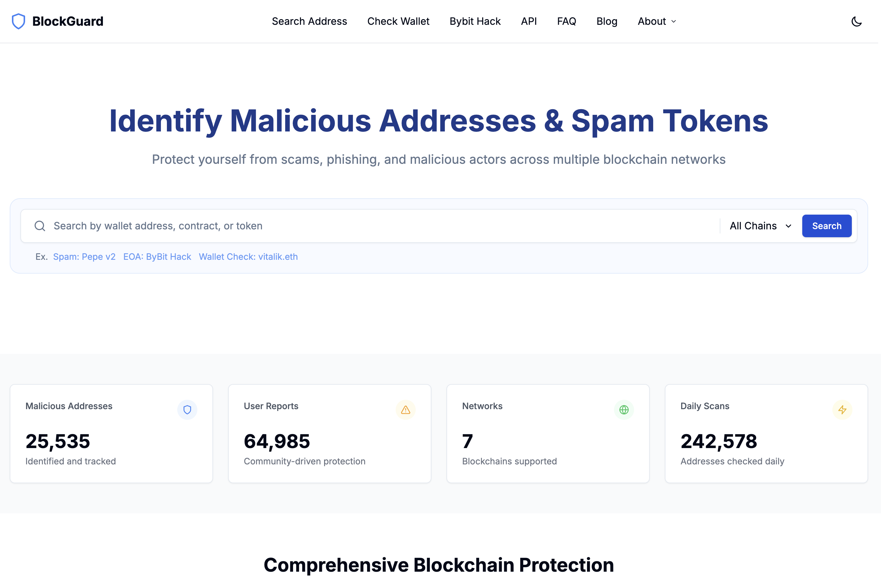Click the EOA: ByBit Hack example link

tap(158, 256)
